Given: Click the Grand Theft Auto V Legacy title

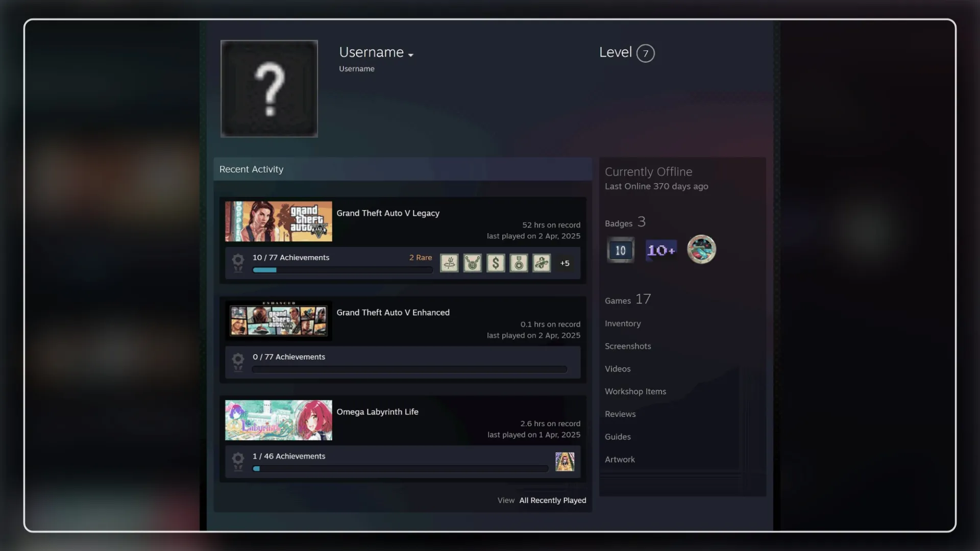Looking at the screenshot, I should click(x=388, y=213).
